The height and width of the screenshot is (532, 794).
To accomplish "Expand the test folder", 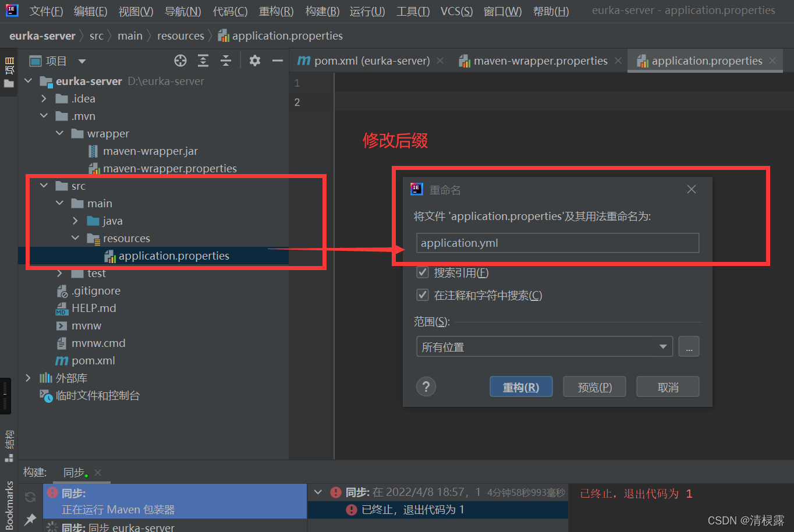I will click(x=59, y=273).
